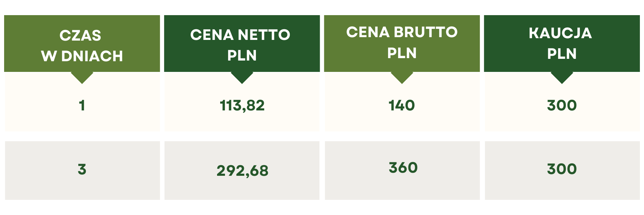
Task: Click the 113,82 net price cell
Action: click(242, 106)
